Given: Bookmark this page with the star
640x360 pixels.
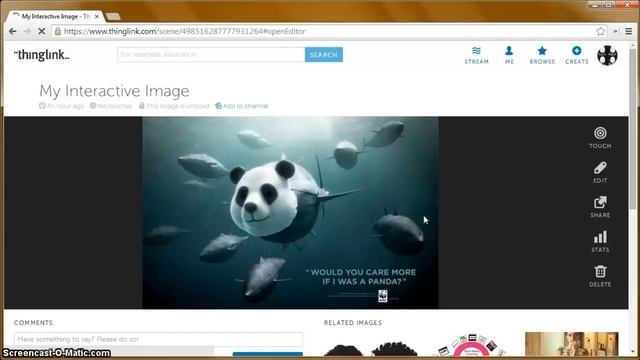Looking at the screenshot, I should [x=600, y=31].
